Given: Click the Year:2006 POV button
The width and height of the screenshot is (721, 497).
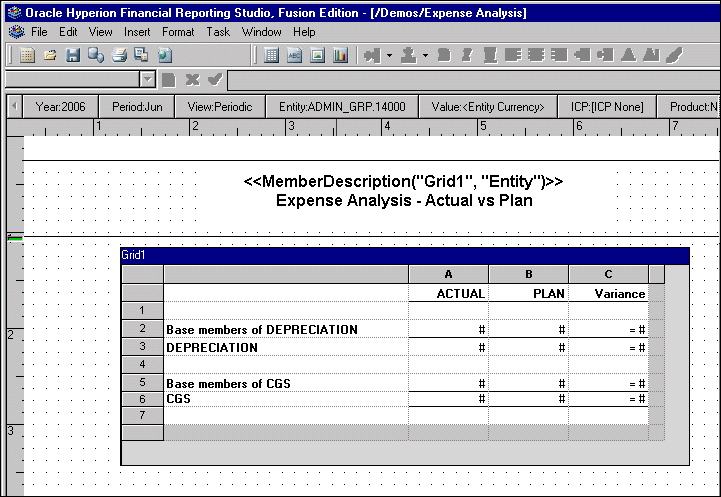Looking at the screenshot, I should (x=60, y=107).
